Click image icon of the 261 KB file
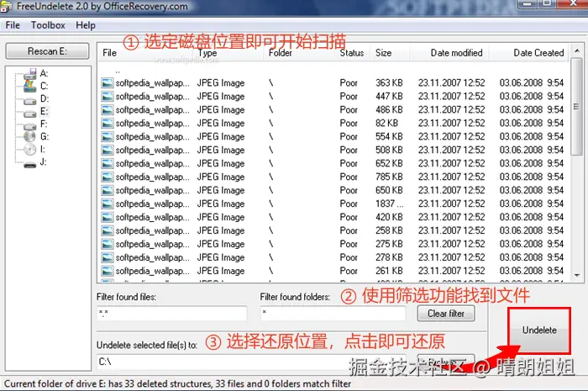Viewport: 588px width, 391px height. (x=108, y=271)
